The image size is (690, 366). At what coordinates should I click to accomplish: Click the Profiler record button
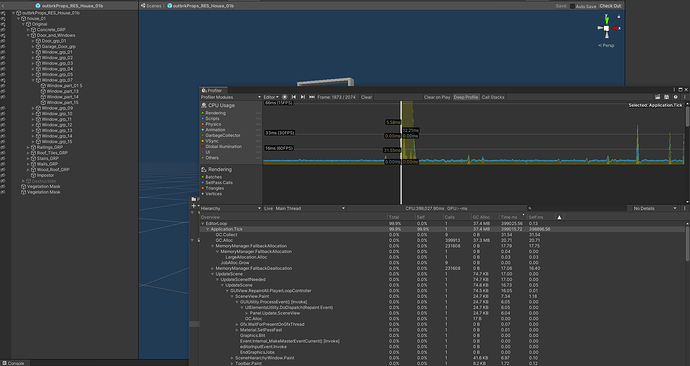(285, 97)
